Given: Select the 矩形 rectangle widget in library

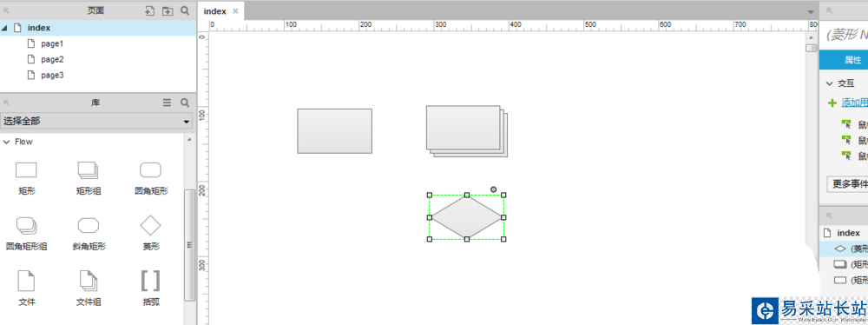Looking at the screenshot, I should coord(26,179).
